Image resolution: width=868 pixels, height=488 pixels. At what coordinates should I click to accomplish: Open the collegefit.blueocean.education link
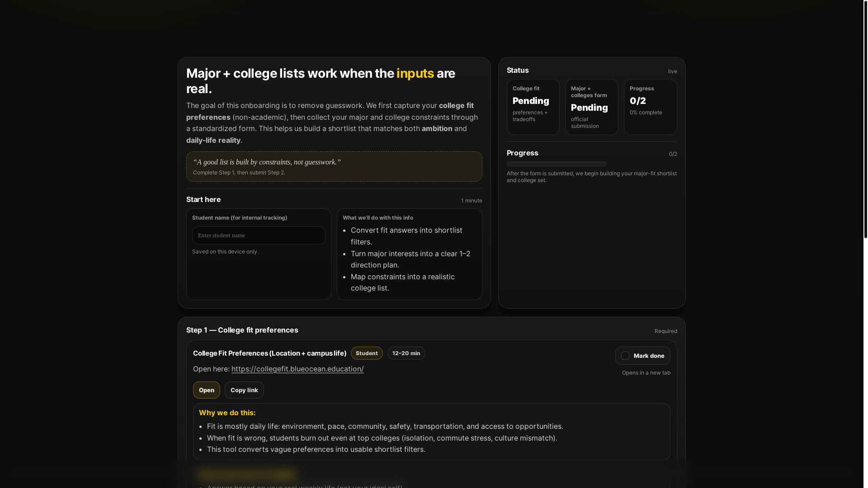(x=297, y=369)
